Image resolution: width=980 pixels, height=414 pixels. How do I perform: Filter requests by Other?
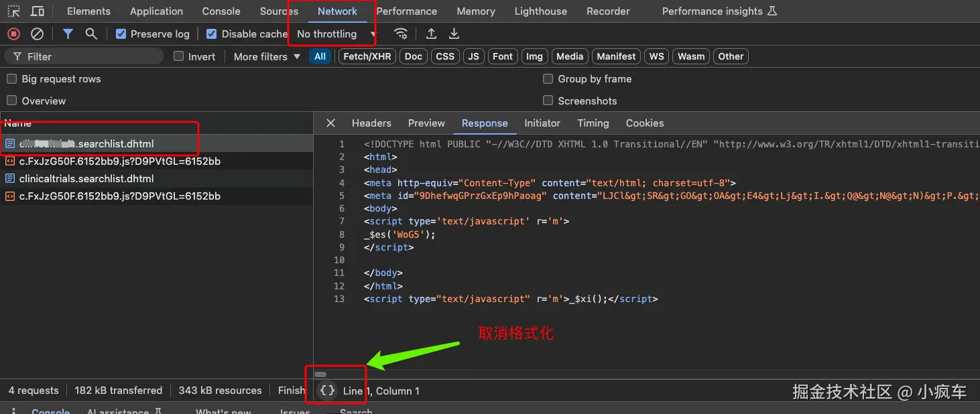click(731, 56)
